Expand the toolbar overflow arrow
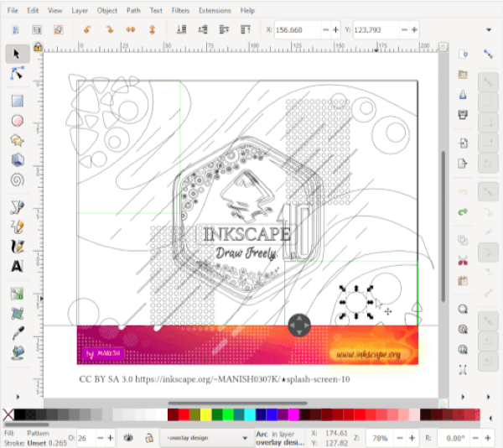Image resolution: width=503 pixels, height=448 pixels. (x=489, y=30)
